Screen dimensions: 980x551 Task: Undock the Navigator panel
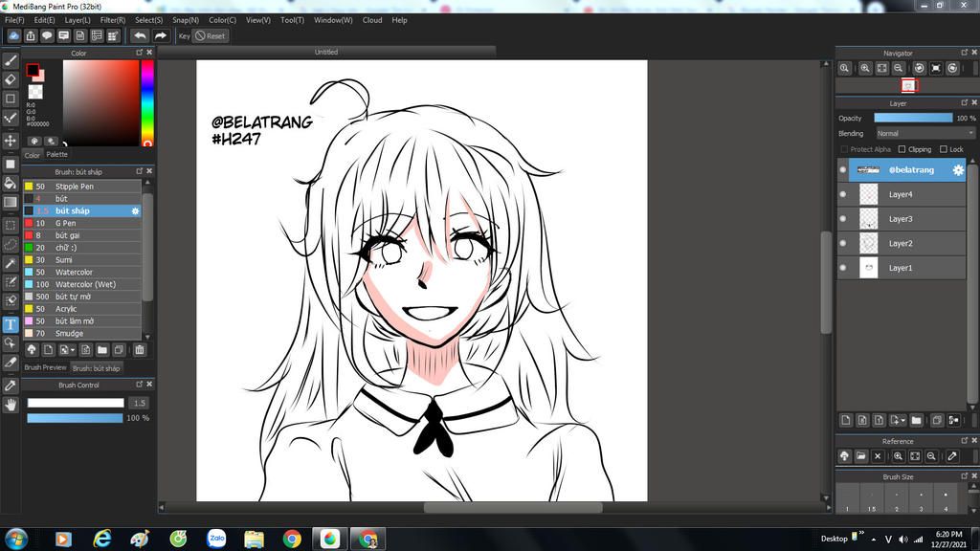click(964, 53)
